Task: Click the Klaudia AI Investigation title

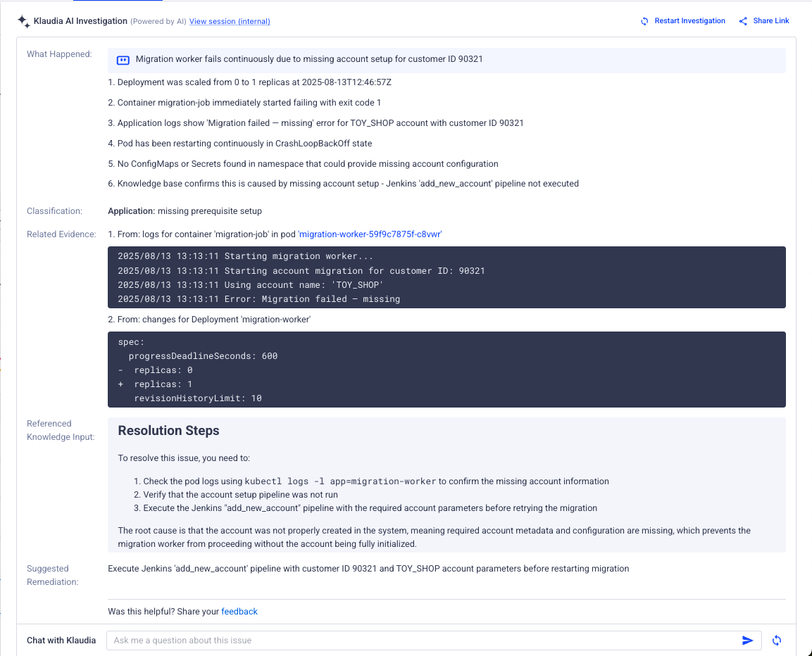Action: [x=80, y=21]
